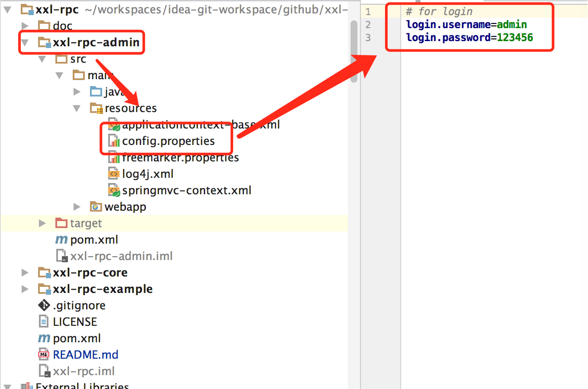This screenshot has height=389, width=588.
Task: Collapse the External Libraries node arrow
Action: pos(7,386)
